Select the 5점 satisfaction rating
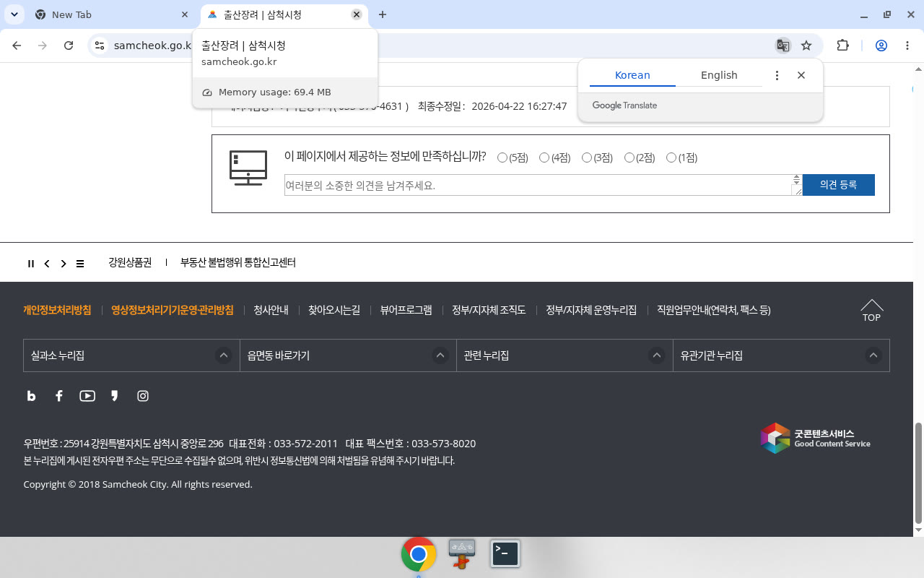 (x=502, y=158)
